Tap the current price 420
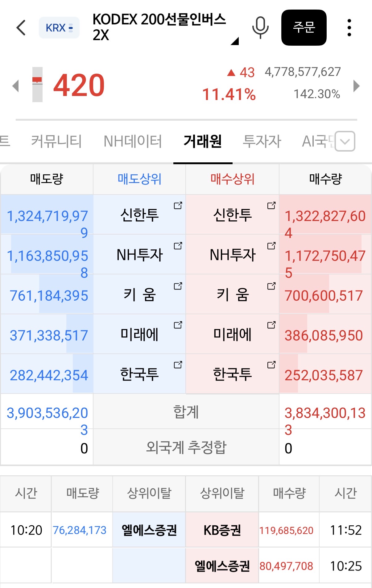This screenshot has width=372, height=588. 79,85
